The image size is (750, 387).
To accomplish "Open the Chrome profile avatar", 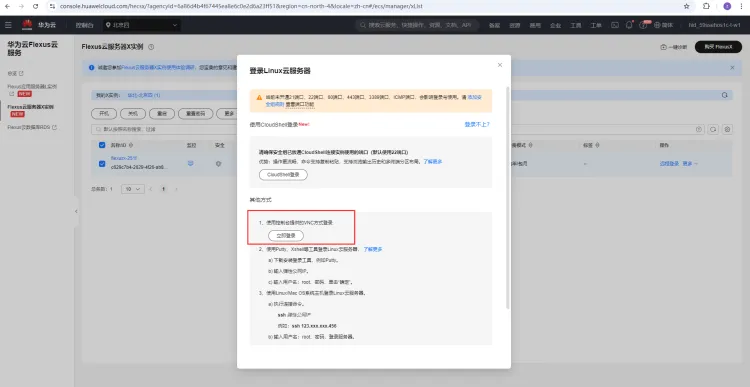I will point(727,6).
